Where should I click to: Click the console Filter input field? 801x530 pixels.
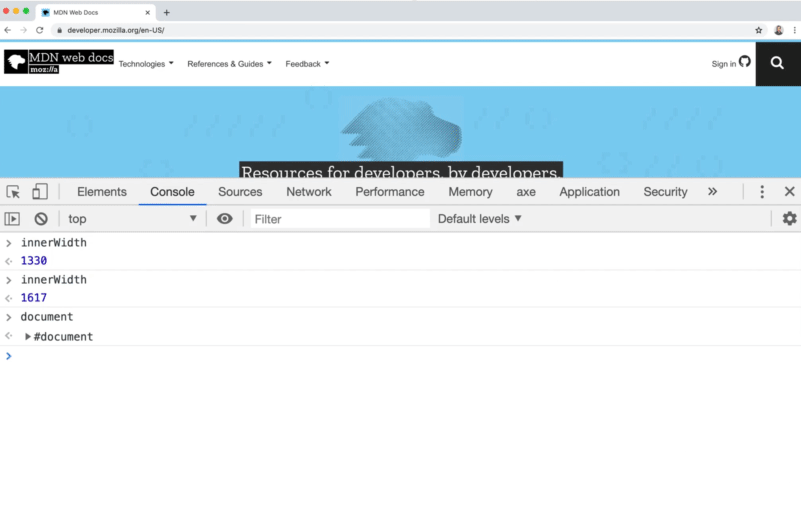tap(340, 219)
